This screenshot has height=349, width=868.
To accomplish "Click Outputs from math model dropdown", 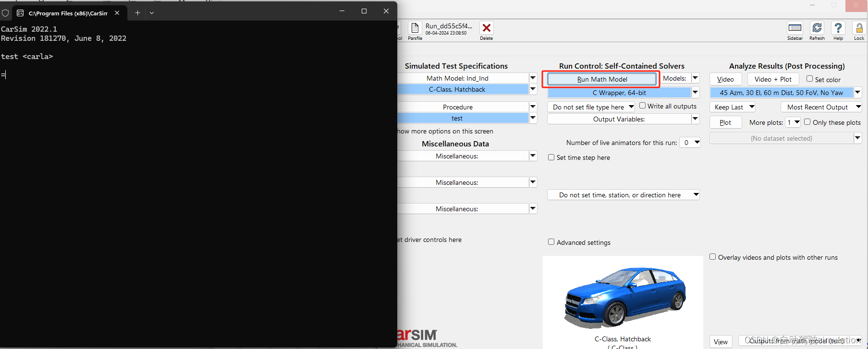I will coord(800,341).
